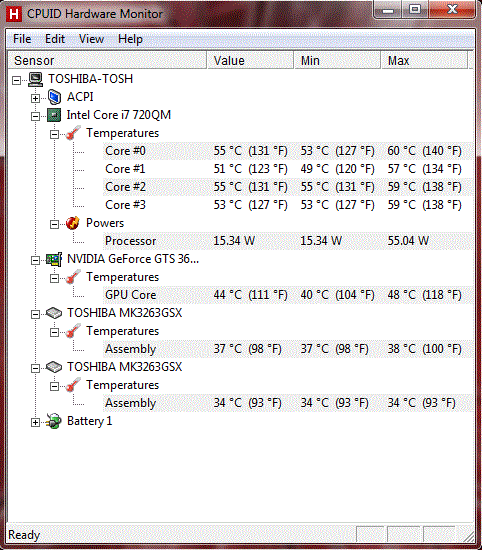Click the Sensor column header
The width and height of the screenshot is (482, 550).
point(107,60)
